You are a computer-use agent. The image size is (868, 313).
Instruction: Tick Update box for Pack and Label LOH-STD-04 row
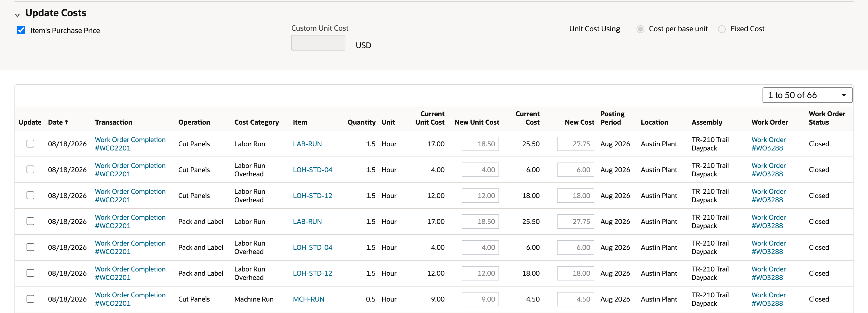[x=31, y=247]
